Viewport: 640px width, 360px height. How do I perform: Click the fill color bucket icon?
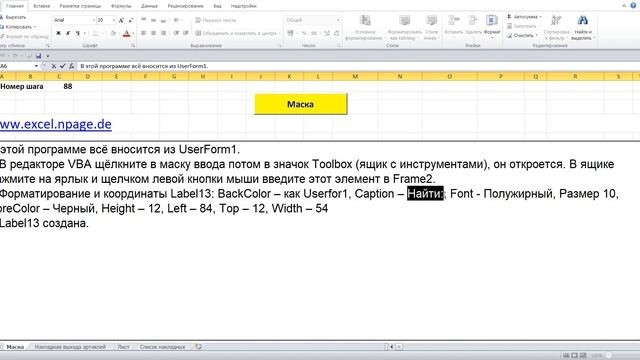pos(113,33)
